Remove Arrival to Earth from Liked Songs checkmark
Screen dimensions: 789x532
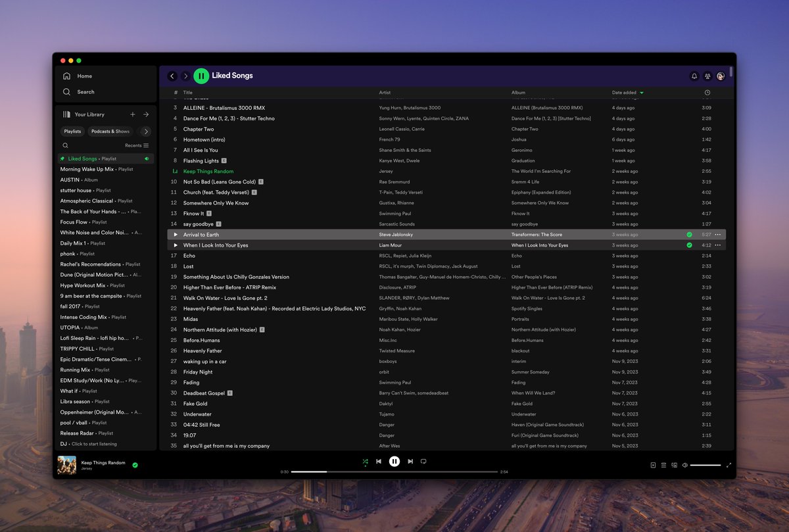[689, 235]
